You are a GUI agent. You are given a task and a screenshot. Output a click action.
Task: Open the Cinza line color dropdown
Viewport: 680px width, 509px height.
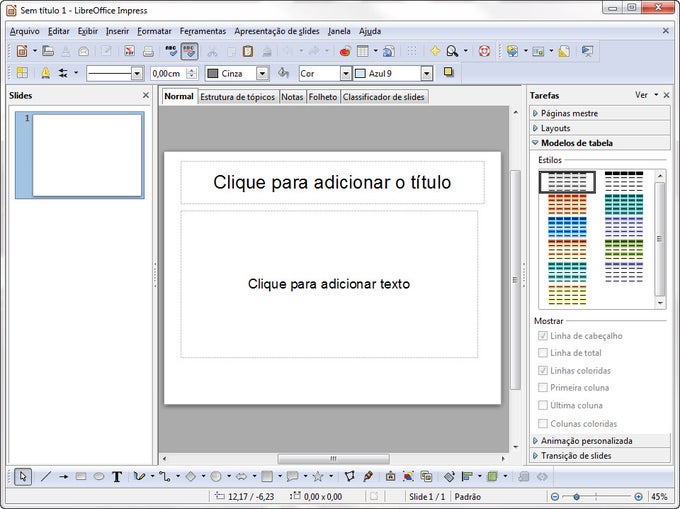(x=262, y=74)
